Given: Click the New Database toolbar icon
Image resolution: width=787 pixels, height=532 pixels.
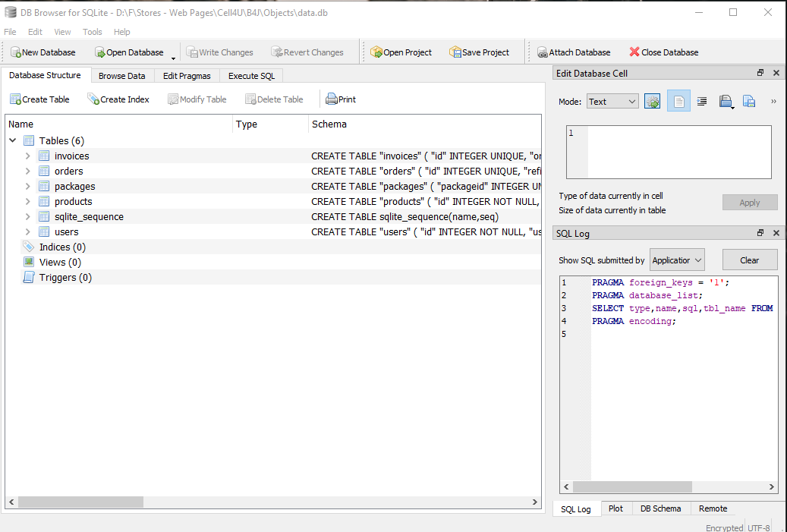Looking at the screenshot, I should [x=16, y=52].
